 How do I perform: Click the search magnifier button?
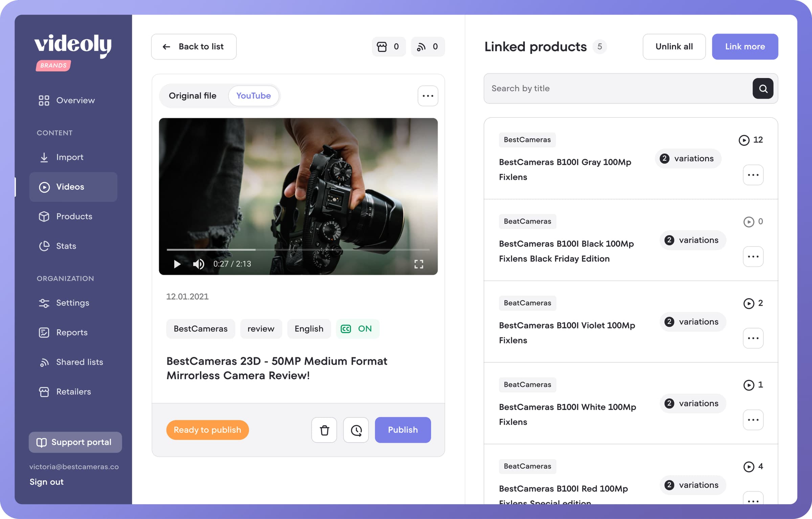pos(763,88)
